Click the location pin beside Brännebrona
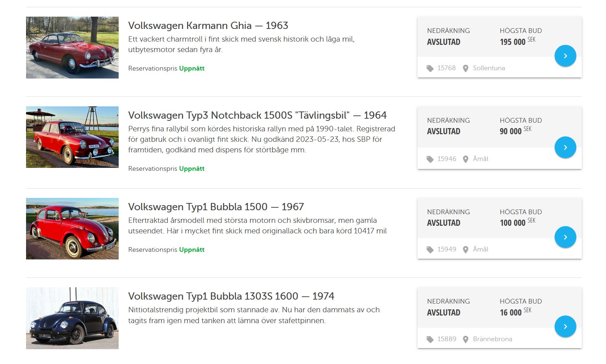Image resolution: width=606 pixels, height=364 pixels. [466, 339]
